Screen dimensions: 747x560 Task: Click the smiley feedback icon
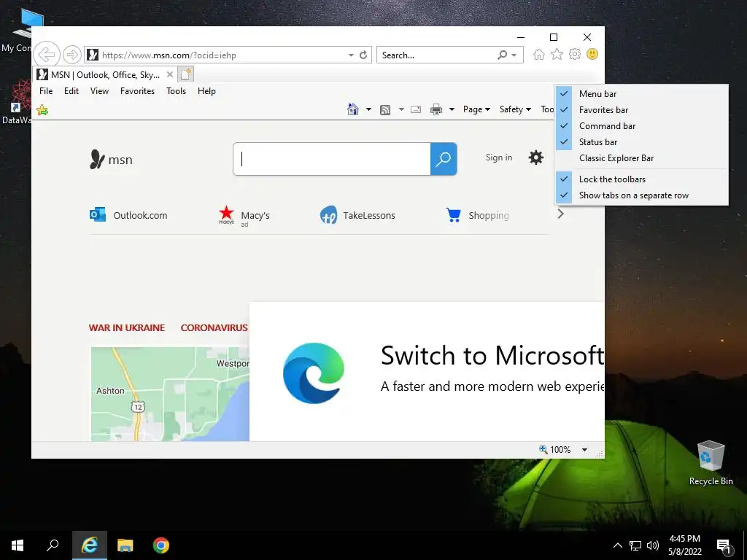click(x=592, y=54)
